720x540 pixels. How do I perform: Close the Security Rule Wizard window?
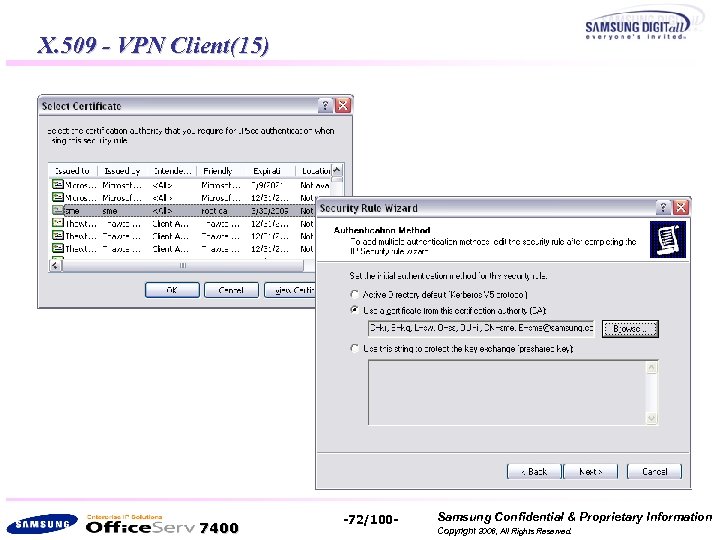coord(681,208)
